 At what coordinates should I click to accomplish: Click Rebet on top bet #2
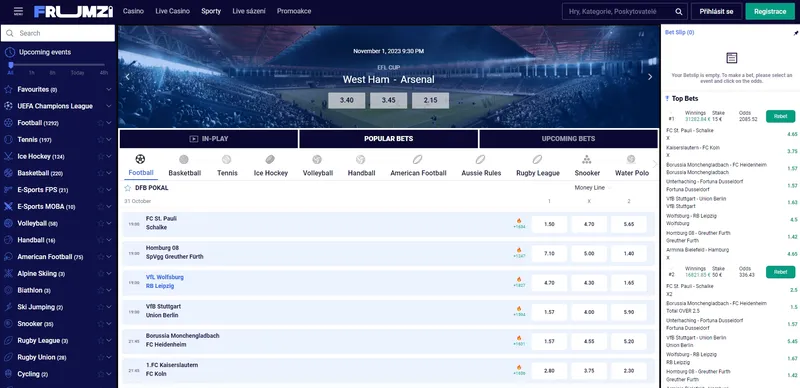coord(780,272)
